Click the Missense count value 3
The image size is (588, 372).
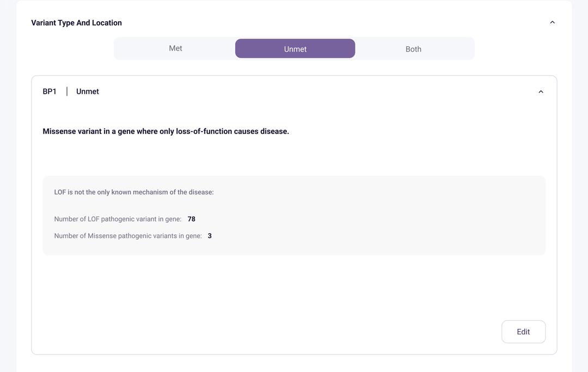(210, 236)
